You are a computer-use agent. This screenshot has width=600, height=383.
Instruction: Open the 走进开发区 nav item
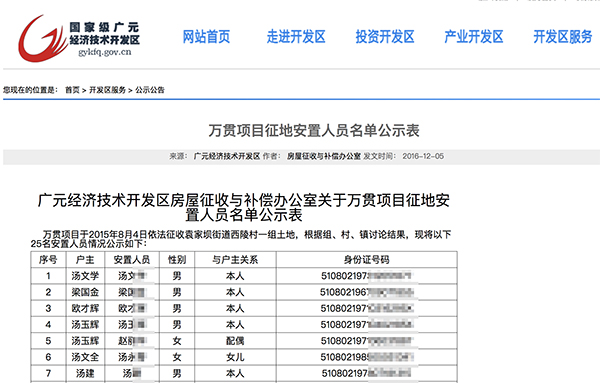coord(296,37)
